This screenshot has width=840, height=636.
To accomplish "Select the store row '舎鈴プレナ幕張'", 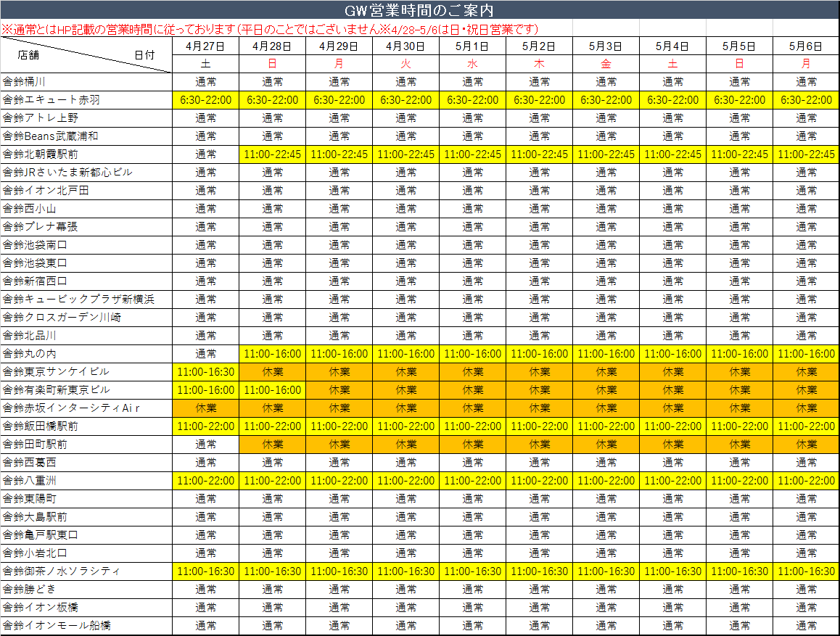I will [x=420, y=226].
